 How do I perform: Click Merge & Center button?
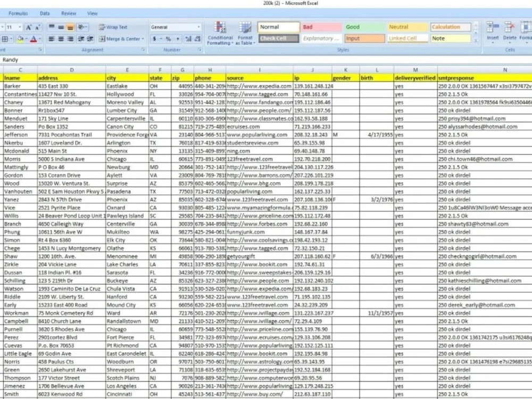point(119,39)
